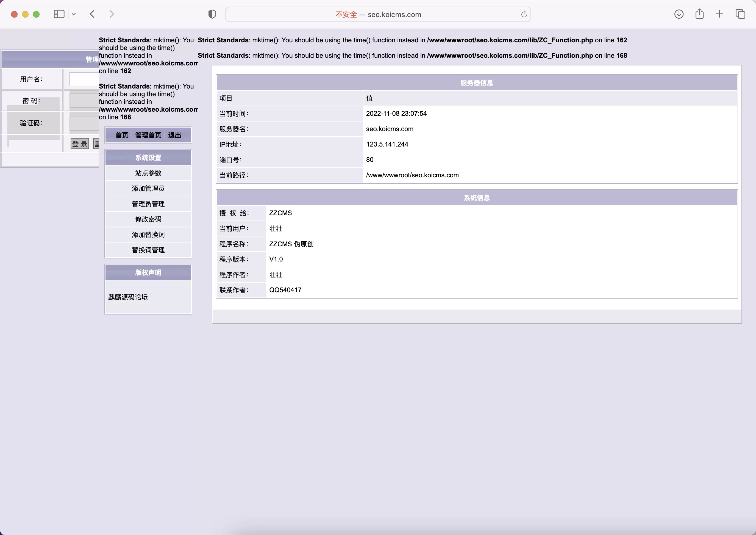This screenshot has width=756, height=535.
Task: Open a new tab with the plus icon
Action: click(720, 14)
